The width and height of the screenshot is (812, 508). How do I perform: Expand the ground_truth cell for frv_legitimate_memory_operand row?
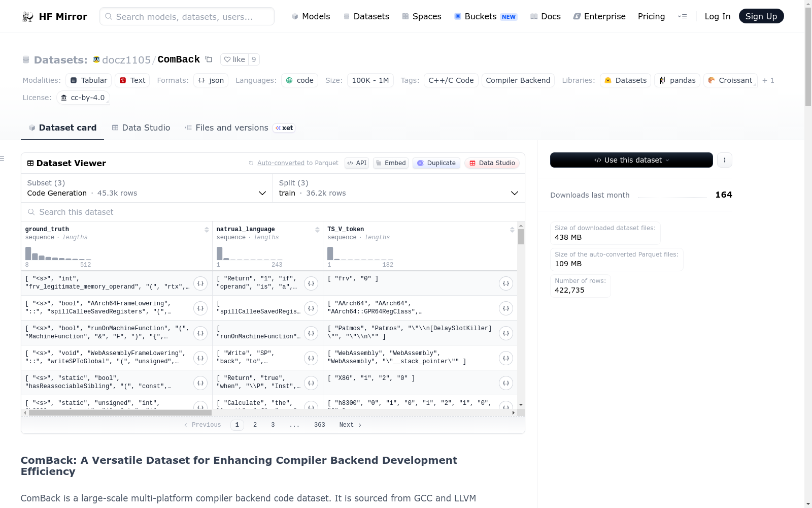tap(200, 283)
